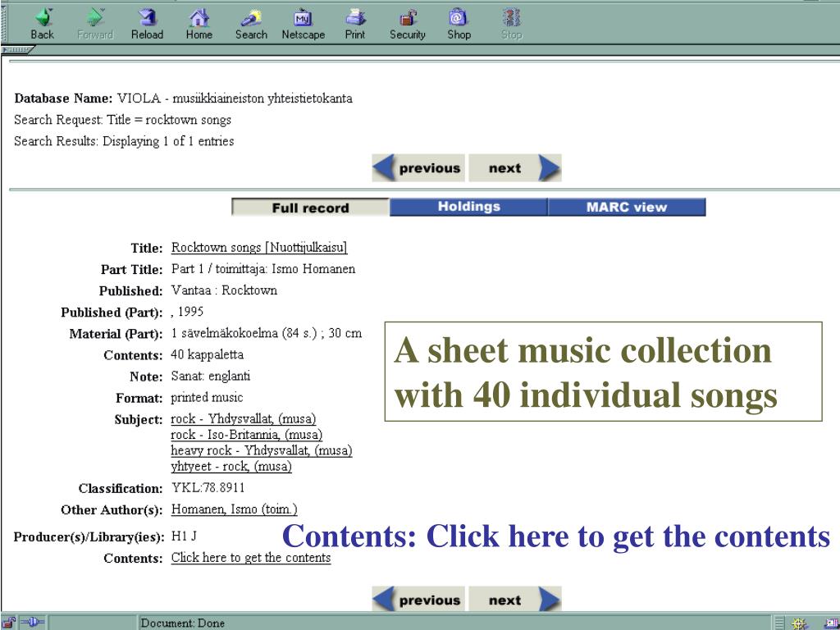The image size is (840, 630).
Task: Click the top 'next' navigation button
Action: (515, 167)
